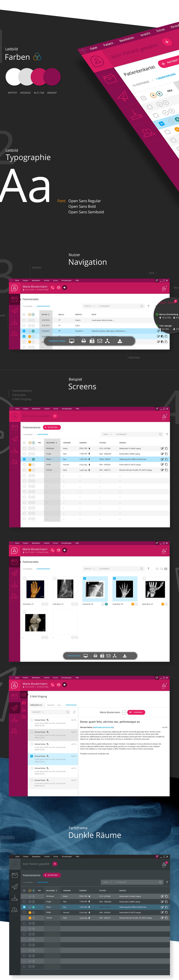Image resolution: width=179 pixels, height=980 pixels.
Task: Open the knee X-ray thumbnail
Action: (35, 622)
